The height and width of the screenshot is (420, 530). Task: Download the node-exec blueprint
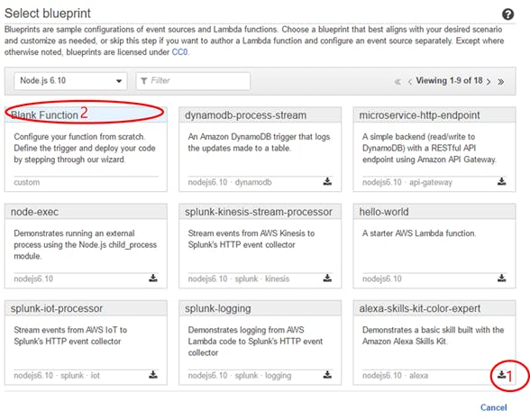point(153,278)
